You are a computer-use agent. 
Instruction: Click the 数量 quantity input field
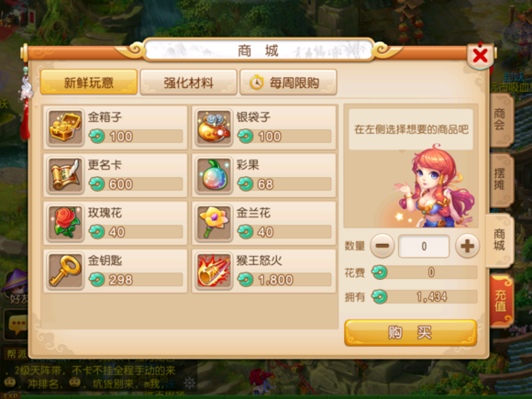tap(424, 246)
